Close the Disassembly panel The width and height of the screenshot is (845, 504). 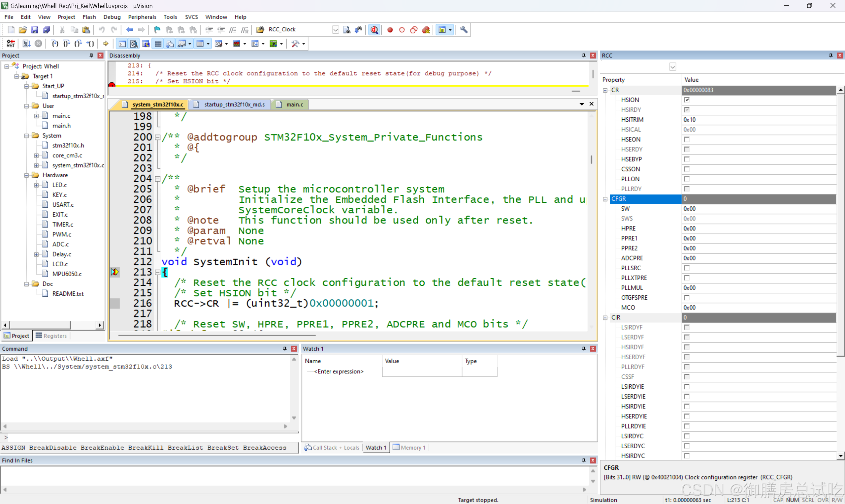click(593, 55)
